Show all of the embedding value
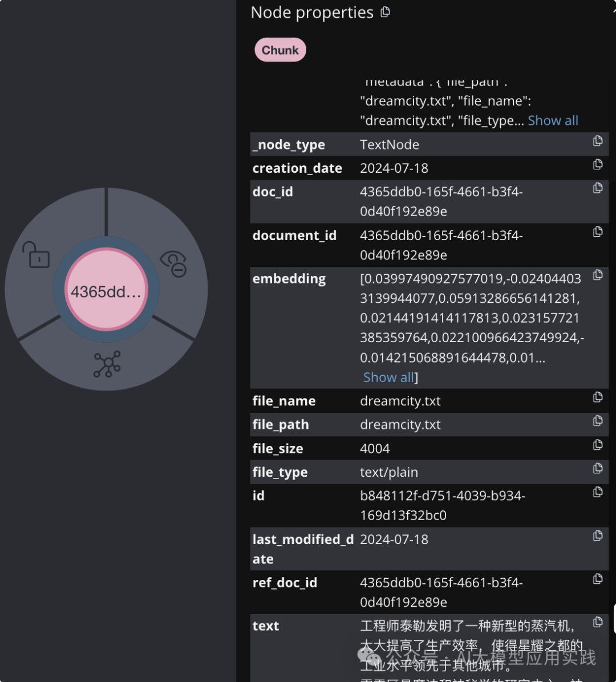This screenshot has width=616, height=682. click(389, 377)
